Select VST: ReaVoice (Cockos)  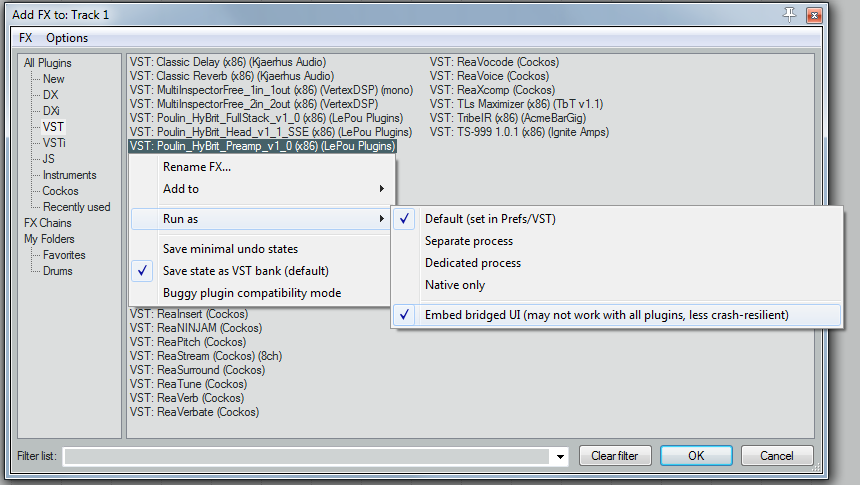[x=489, y=76]
